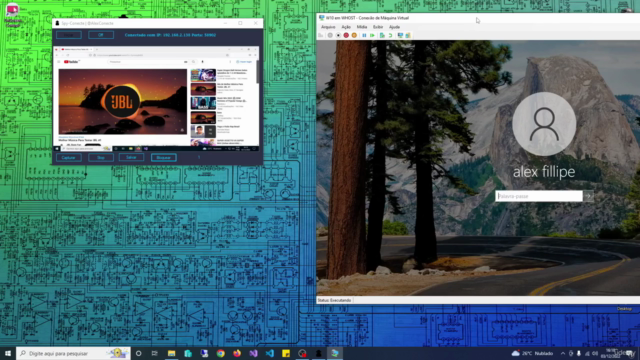Click the orange Save state VM toolbar icon
The height and width of the screenshot is (360, 640).
354,36
